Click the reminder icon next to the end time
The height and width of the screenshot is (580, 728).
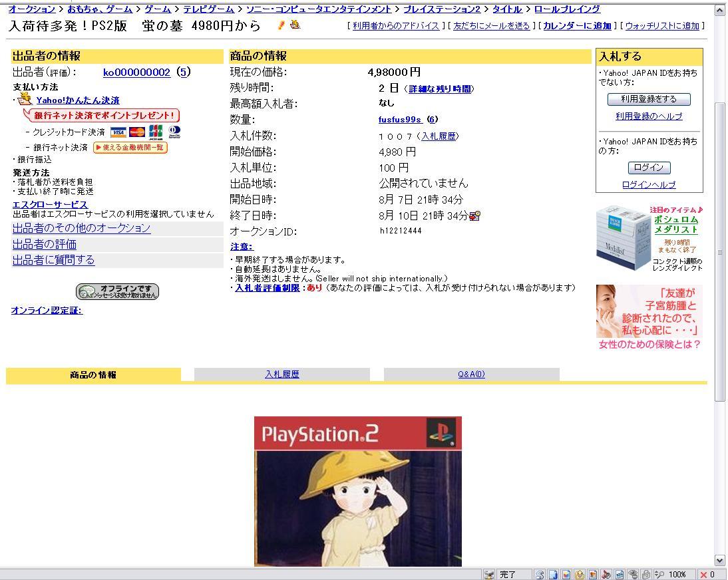(x=474, y=216)
